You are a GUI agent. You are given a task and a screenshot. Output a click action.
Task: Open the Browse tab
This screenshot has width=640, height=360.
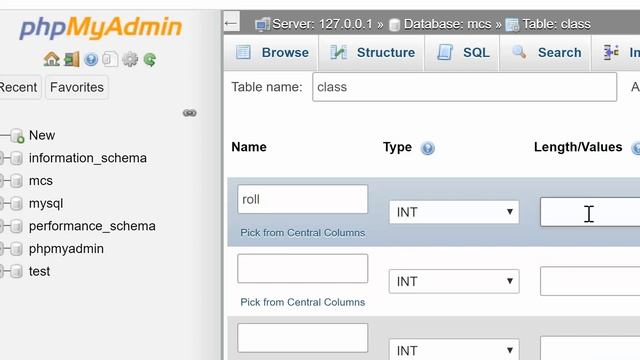(272, 53)
